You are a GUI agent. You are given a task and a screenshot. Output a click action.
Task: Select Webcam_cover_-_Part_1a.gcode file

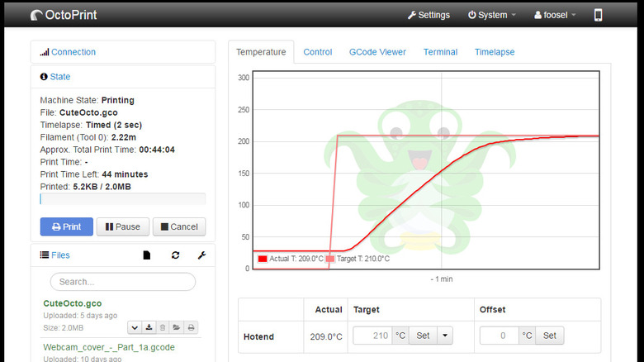click(109, 348)
